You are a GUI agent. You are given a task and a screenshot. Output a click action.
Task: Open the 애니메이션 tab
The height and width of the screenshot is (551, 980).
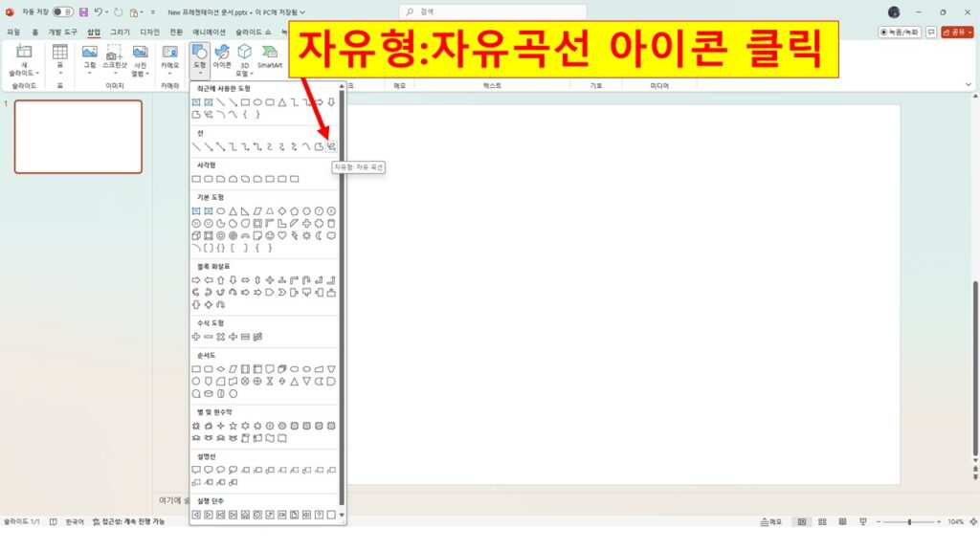[209, 32]
